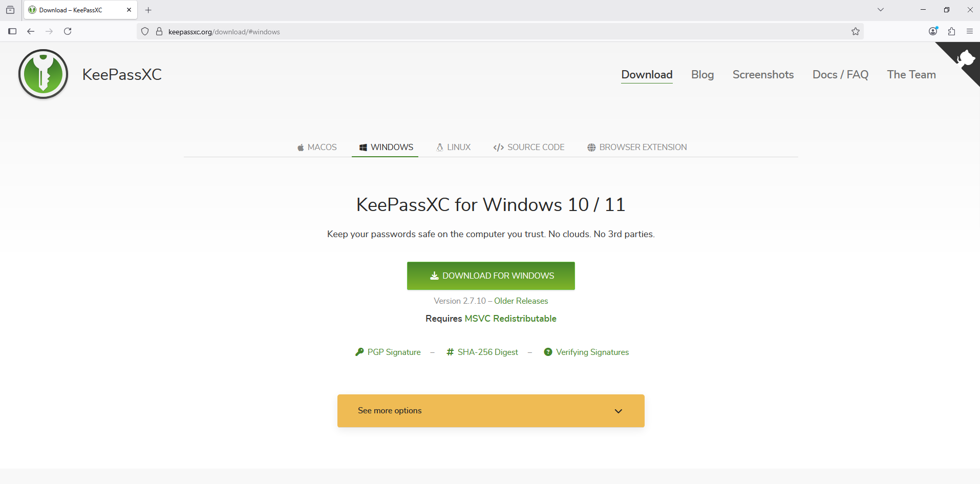Open the extensions puzzle icon

click(951, 31)
